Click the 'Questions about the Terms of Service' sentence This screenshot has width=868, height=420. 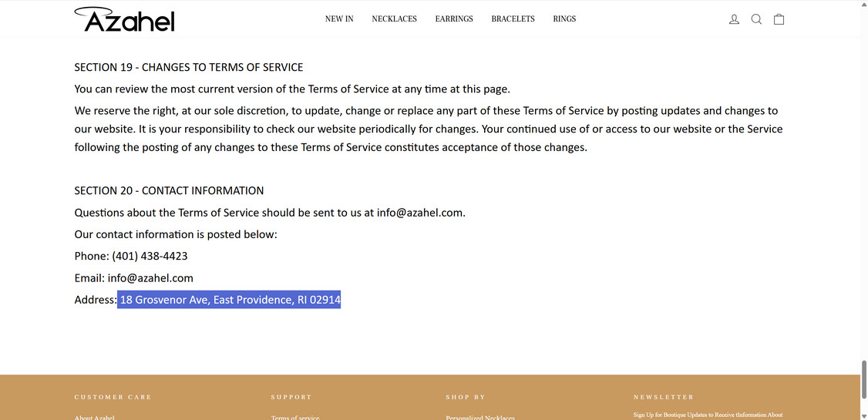point(270,213)
